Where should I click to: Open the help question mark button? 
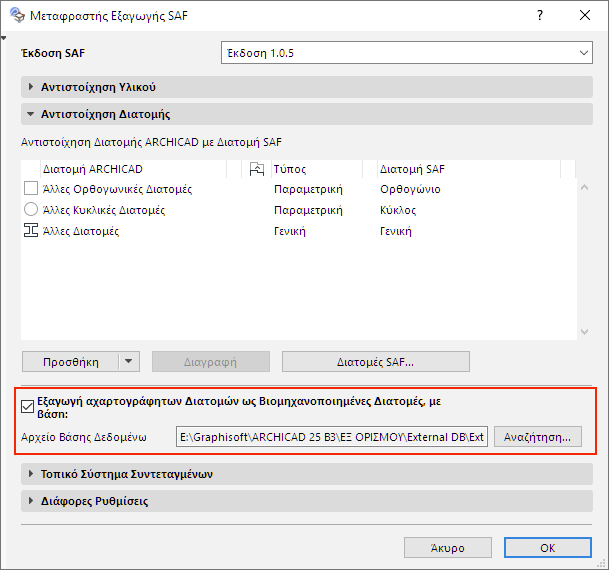[539, 16]
